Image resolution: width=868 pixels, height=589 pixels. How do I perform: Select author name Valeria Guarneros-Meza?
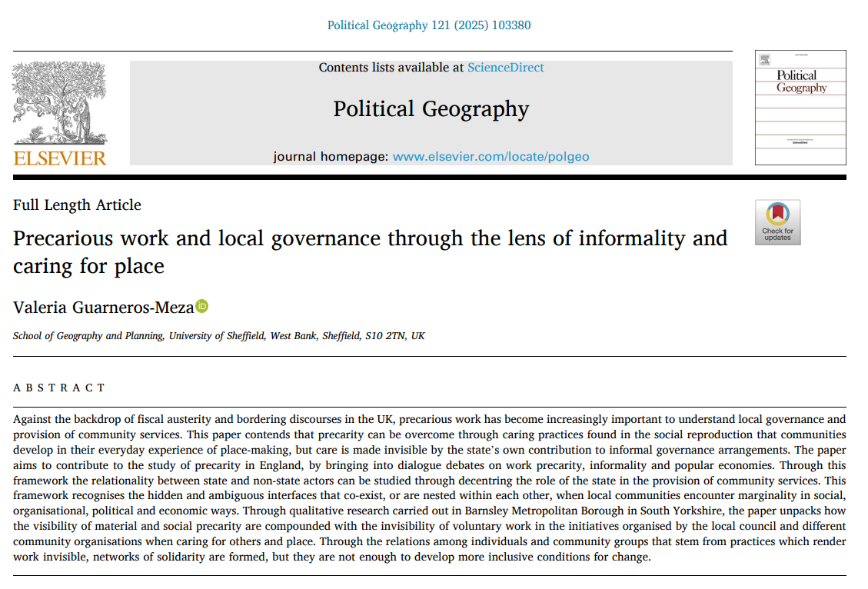click(x=103, y=308)
